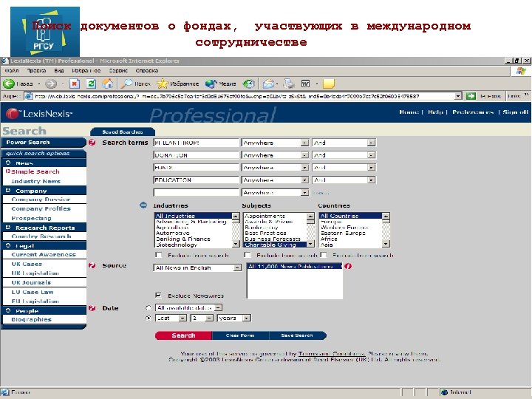
Task: Click the yellow note toolbar icon
Action: tap(328, 83)
